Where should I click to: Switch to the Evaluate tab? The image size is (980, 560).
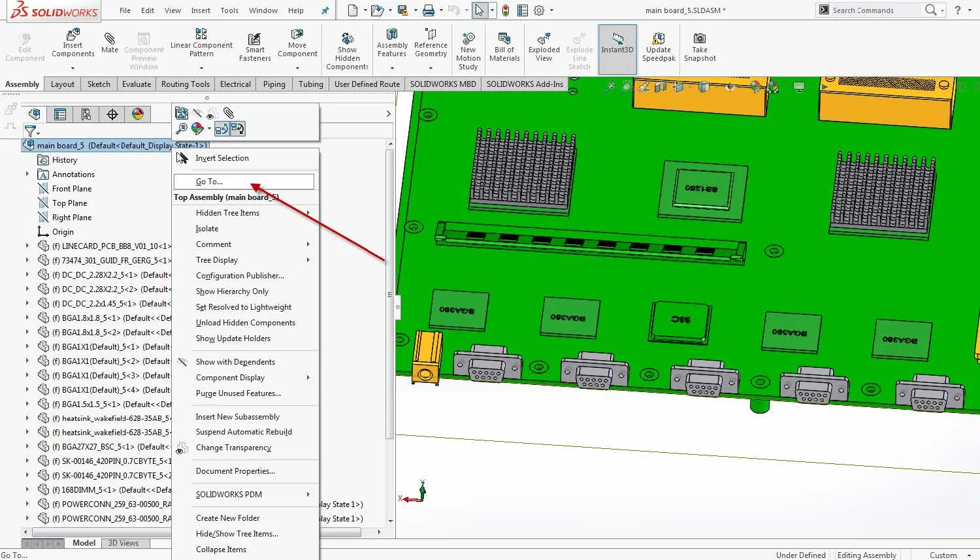[137, 84]
